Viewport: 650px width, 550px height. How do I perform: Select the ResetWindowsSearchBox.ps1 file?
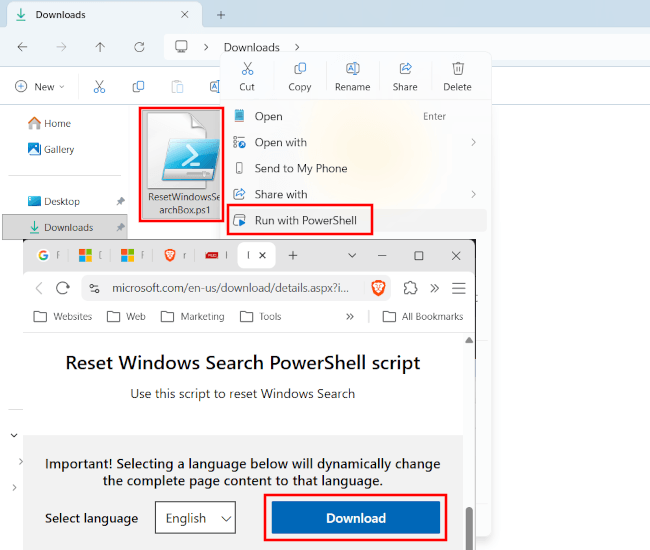point(182,165)
